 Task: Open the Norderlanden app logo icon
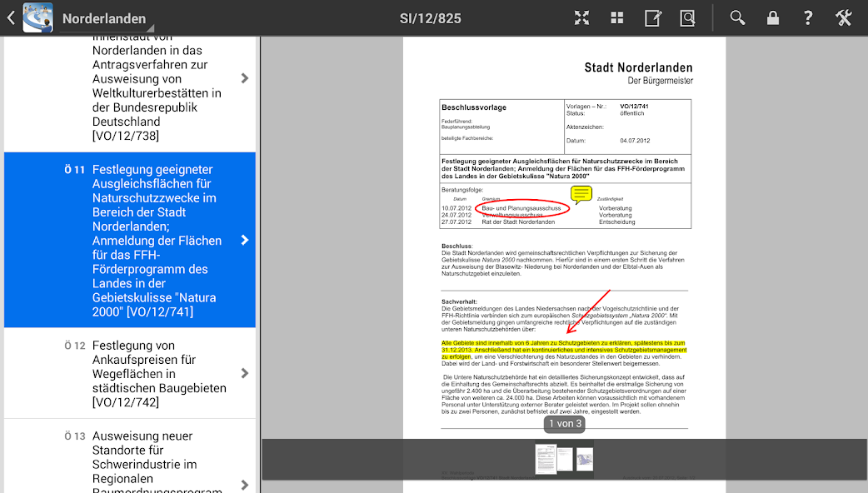tap(38, 17)
